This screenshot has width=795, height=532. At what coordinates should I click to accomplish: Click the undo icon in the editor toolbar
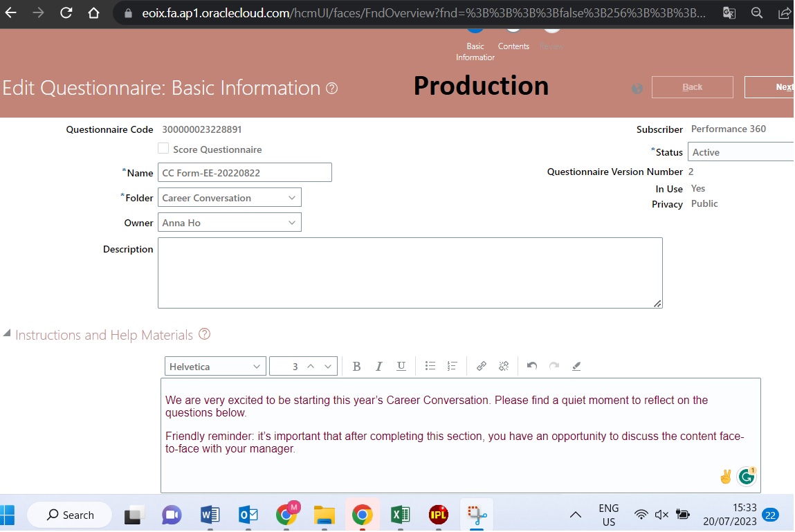tap(532, 366)
